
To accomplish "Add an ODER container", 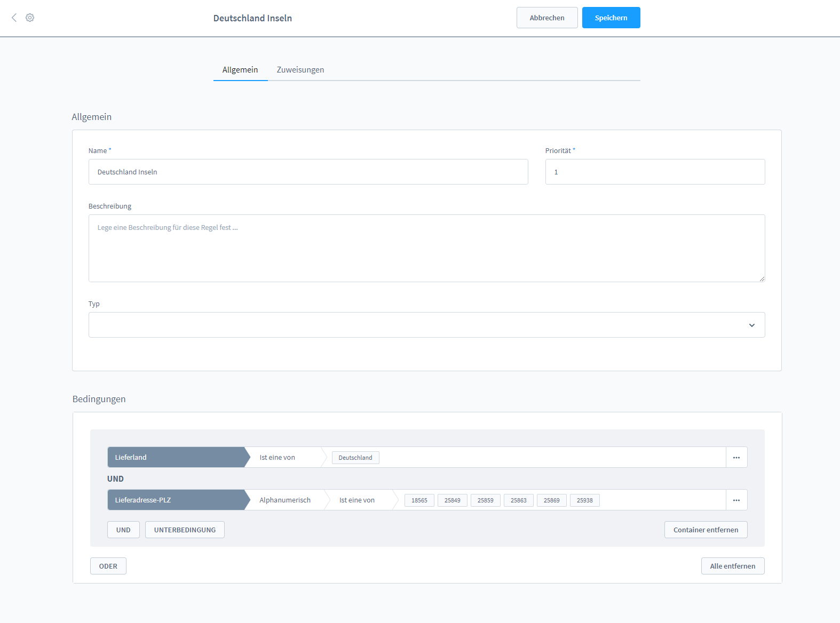I will 108,566.
